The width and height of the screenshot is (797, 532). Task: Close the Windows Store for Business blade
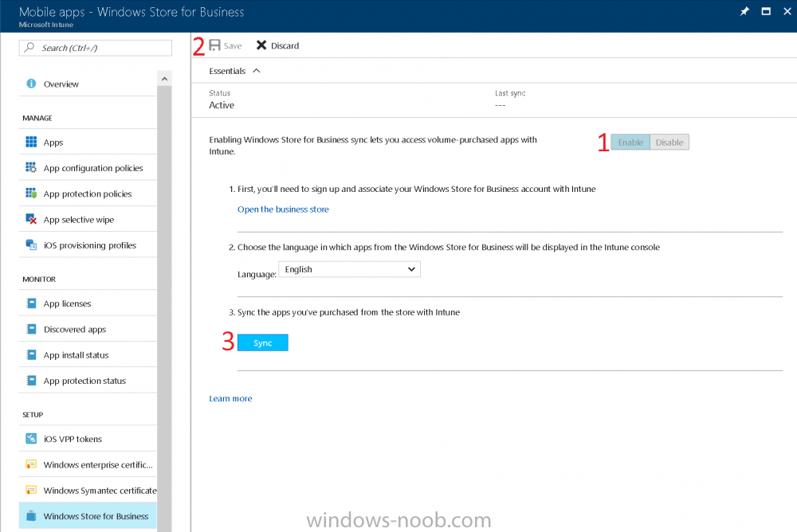[787, 11]
